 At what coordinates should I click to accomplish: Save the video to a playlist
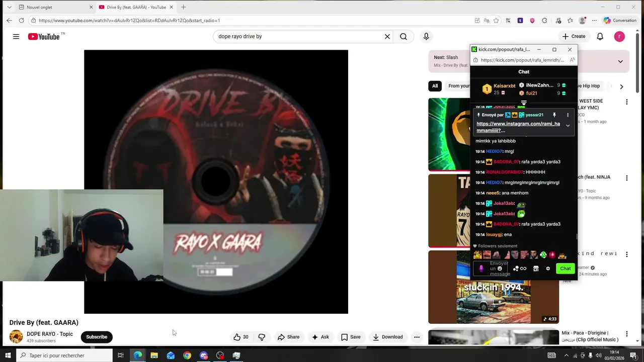pyautogui.click(x=351, y=337)
